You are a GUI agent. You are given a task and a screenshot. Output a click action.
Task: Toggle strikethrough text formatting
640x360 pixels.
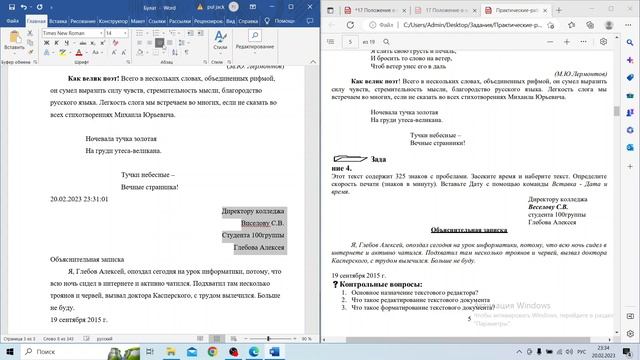pos(83,43)
